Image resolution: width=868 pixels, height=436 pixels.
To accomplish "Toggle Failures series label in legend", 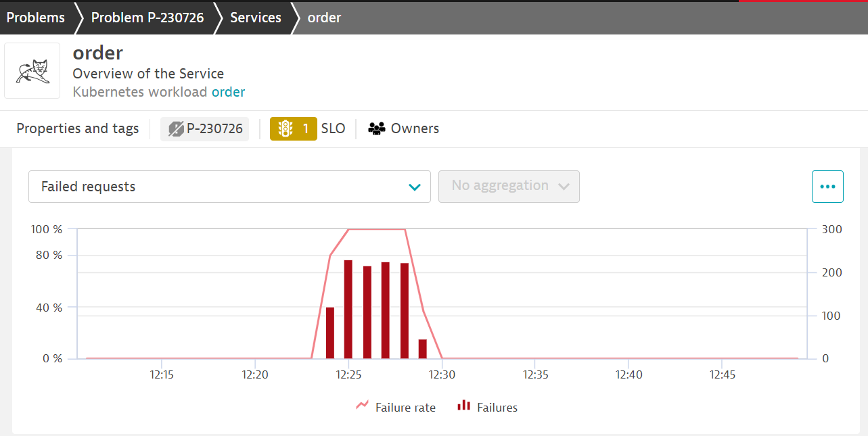I will click(497, 408).
